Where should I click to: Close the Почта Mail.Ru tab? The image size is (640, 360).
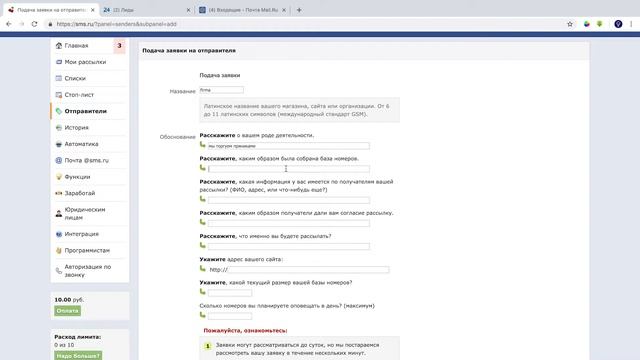284,10
